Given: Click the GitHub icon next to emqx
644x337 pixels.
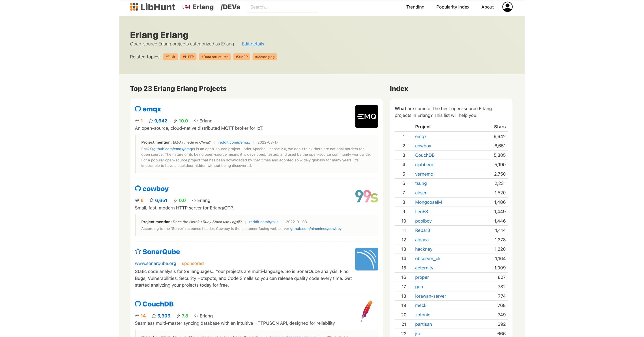Looking at the screenshot, I should pos(138,109).
